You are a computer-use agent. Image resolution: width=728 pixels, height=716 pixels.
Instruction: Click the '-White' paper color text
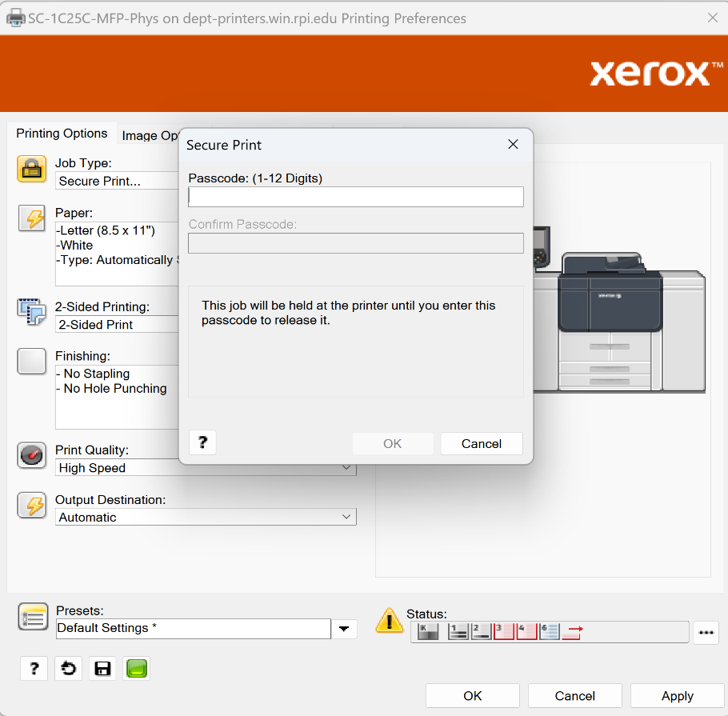coord(74,245)
